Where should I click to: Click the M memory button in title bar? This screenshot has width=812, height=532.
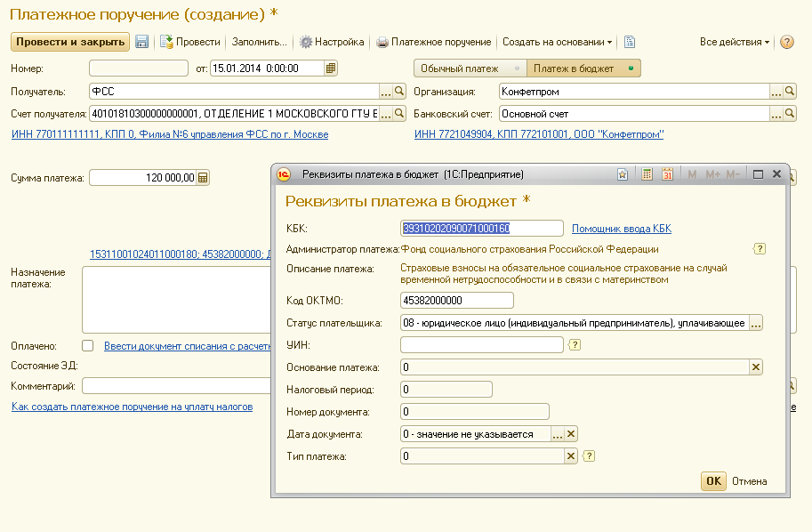pyautogui.click(x=692, y=174)
